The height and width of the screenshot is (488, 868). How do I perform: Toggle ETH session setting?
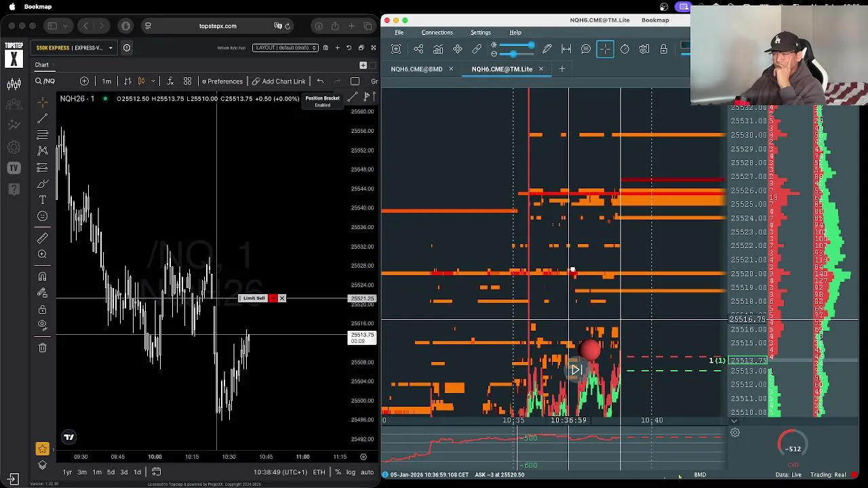319,472
